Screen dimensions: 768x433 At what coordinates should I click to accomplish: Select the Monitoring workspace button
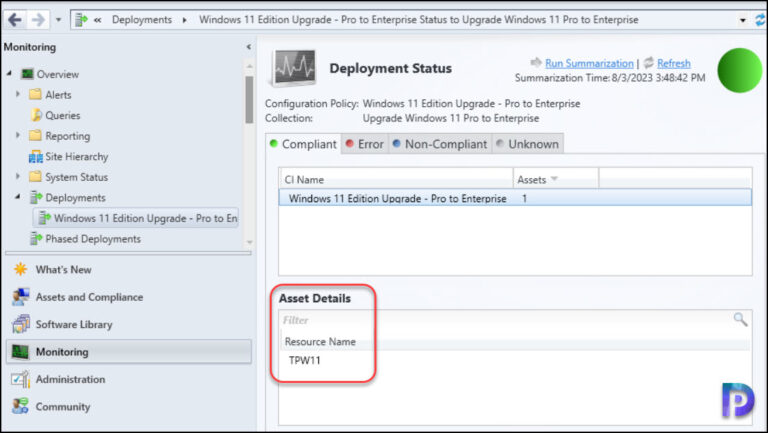click(129, 352)
